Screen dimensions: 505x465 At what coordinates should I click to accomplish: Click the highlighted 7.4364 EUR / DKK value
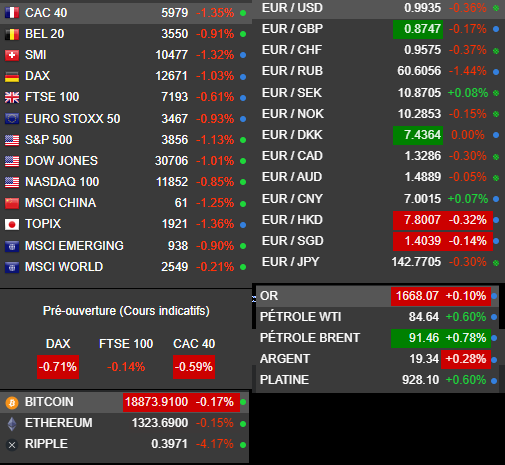pyautogui.click(x=418, y=135)
